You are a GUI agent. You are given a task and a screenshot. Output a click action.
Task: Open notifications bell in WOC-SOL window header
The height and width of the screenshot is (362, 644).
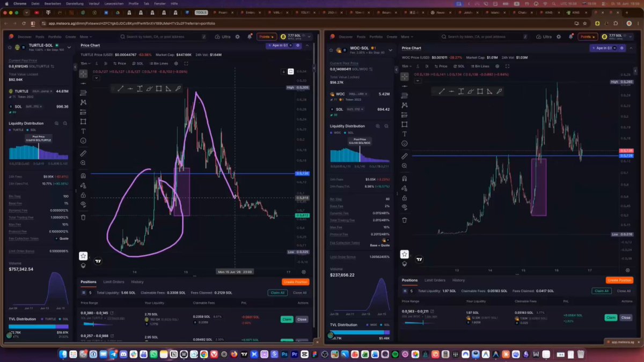click(x=570, y=36)
